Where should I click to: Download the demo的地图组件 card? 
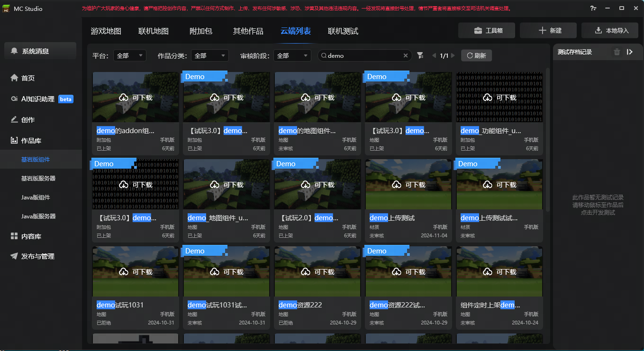click(317, 98)
